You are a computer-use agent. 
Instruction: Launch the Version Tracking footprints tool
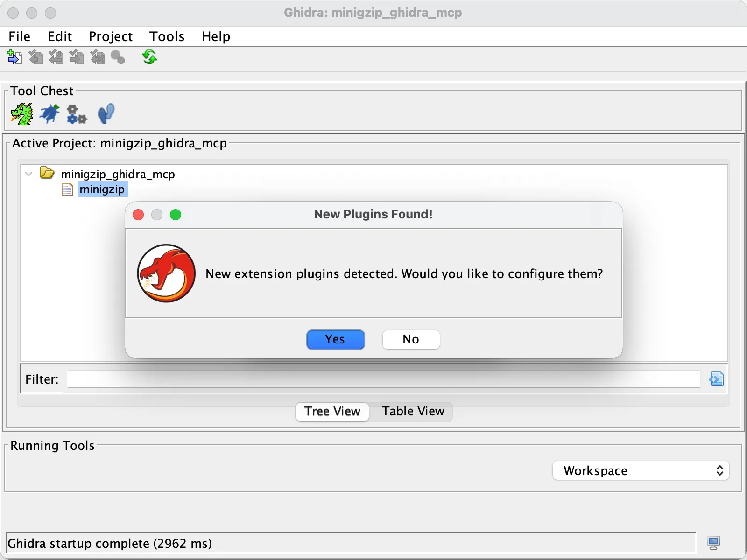tap(106, 114)
